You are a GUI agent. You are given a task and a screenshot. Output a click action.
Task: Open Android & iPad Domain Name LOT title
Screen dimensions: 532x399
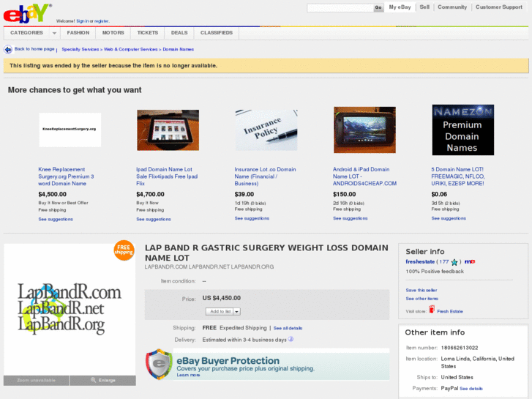(x=364, y=176)
